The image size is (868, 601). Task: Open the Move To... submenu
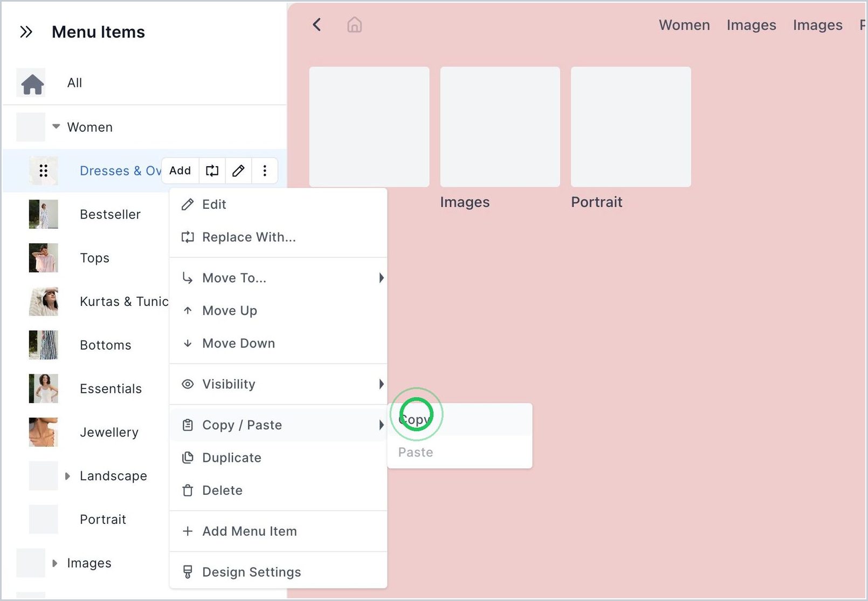coord(278,278)
